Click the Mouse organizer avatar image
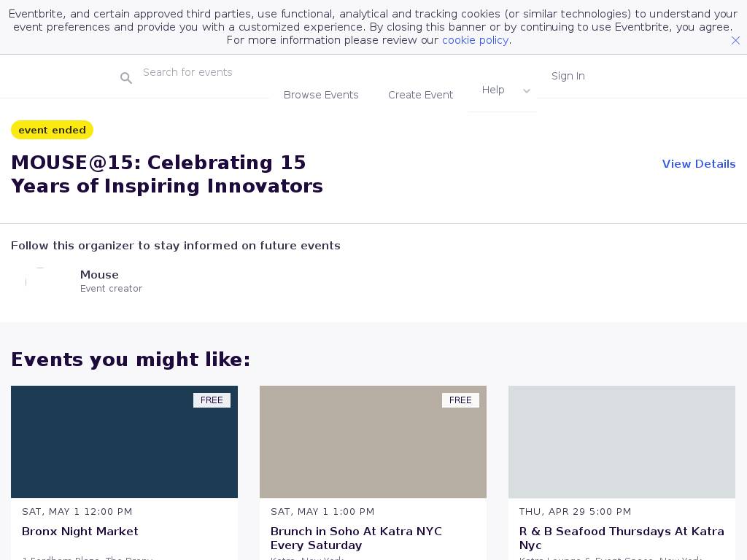The image size is (747, 560). coord(40,282)
